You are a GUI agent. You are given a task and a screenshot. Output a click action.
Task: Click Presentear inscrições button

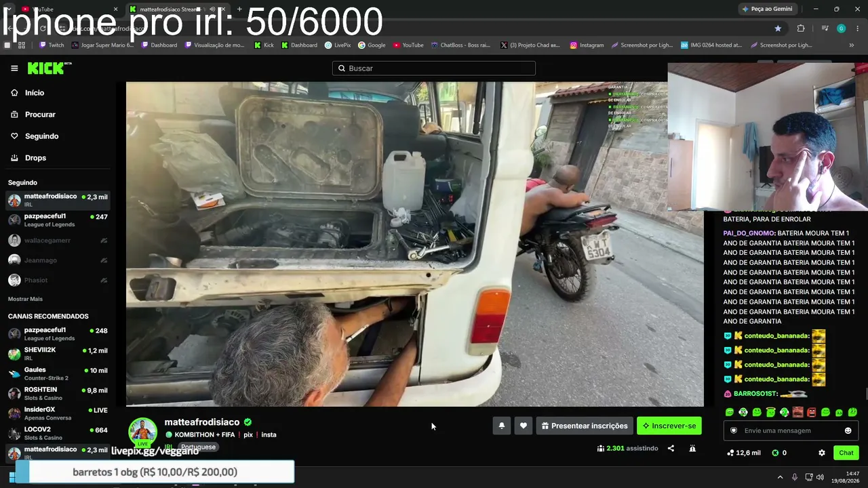pyautogui.click(x=585, y=426)
